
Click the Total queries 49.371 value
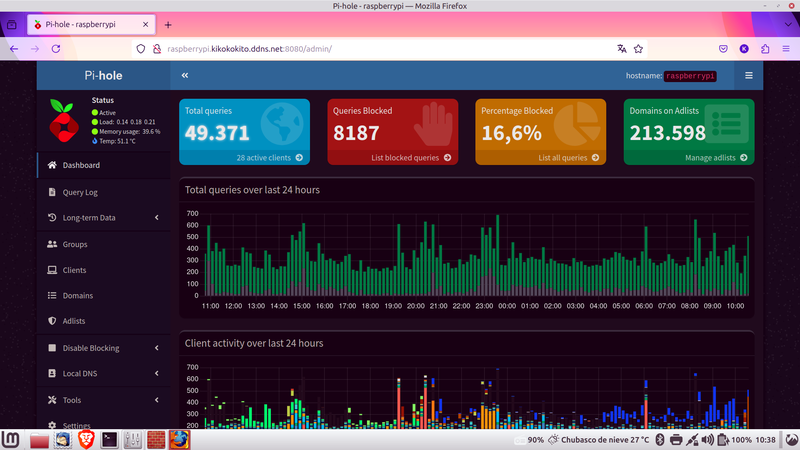(x=217, y=133)
